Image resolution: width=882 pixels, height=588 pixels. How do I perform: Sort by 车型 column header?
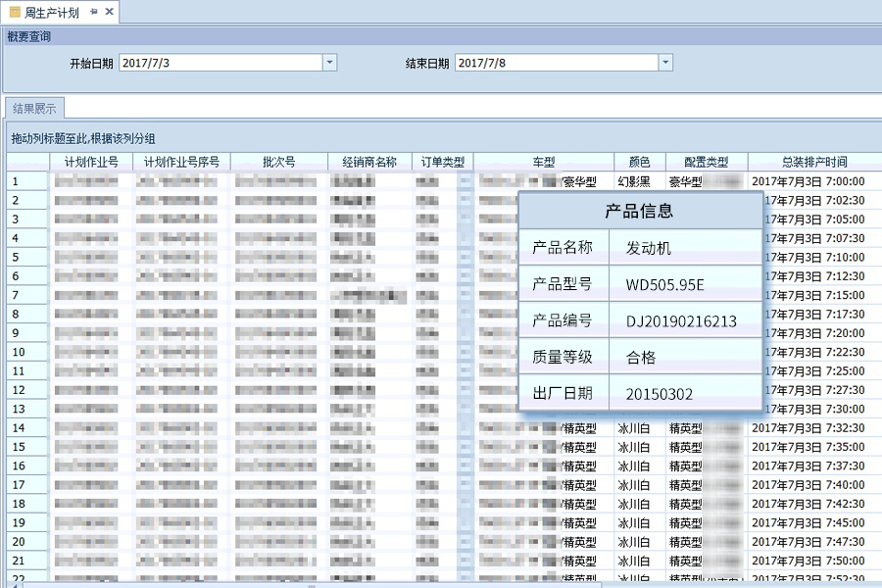coord(543,162)
